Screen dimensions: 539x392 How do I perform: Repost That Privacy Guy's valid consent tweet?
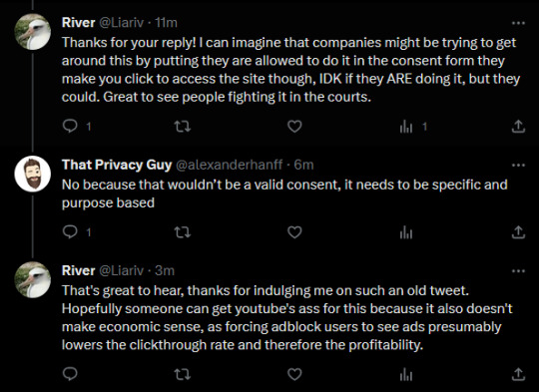click(183, 231)
